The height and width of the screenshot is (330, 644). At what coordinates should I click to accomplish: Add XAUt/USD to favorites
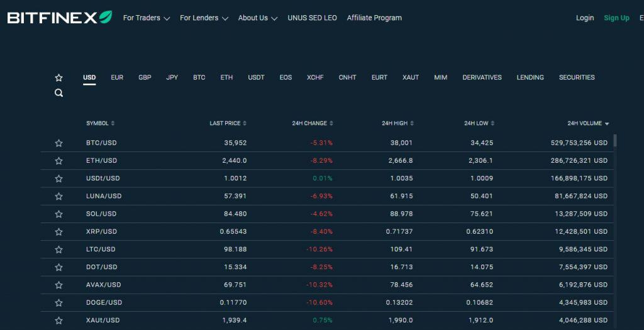[58, 321]
